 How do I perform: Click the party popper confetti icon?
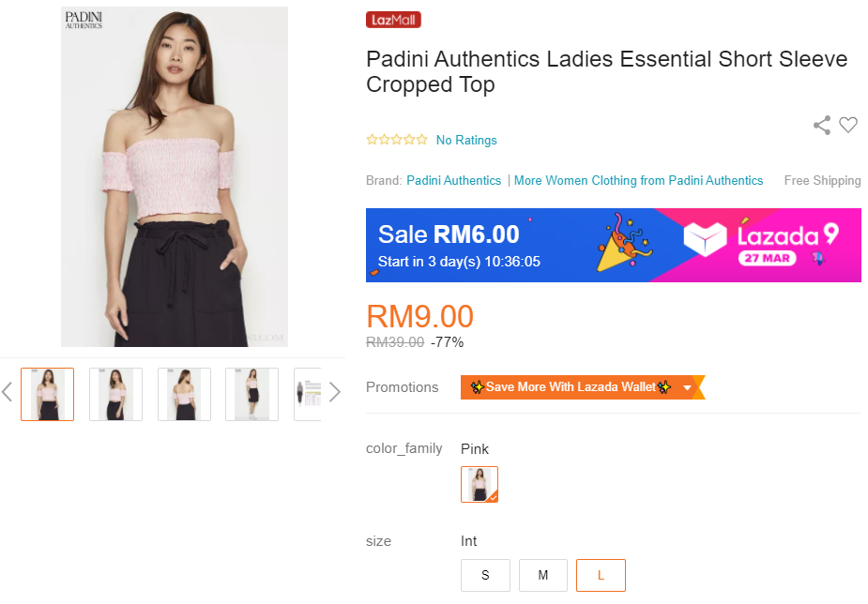coord(624,244)
